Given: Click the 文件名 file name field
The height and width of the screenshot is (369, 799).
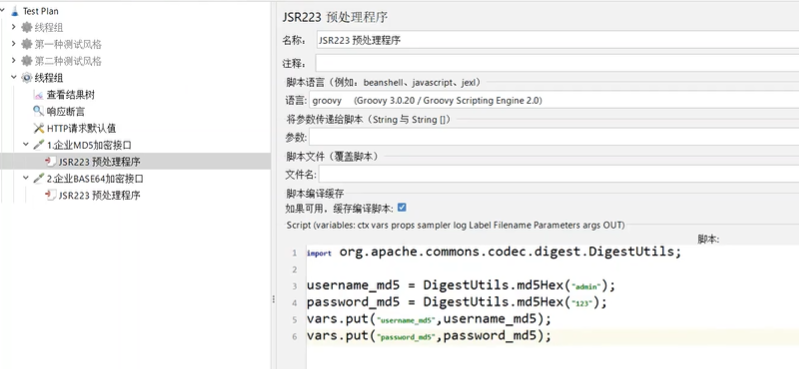Looking at the screenshot, I should 558,175.
